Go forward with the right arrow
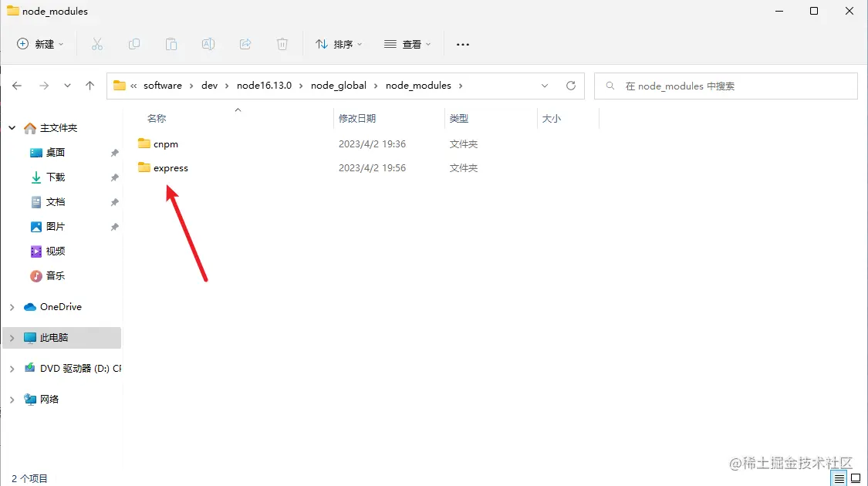The height and width of the screenshot is (486, 868). coord(44,86)
